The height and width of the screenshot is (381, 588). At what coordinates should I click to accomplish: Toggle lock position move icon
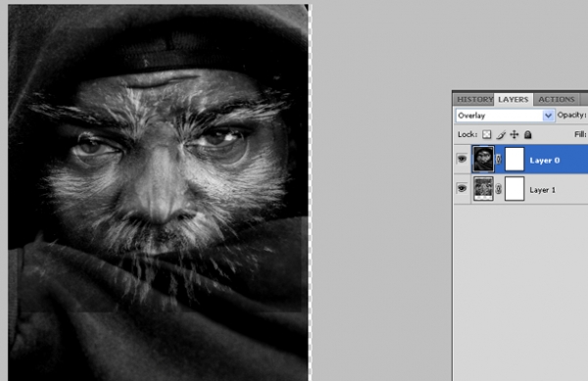(x=514, y=134)
